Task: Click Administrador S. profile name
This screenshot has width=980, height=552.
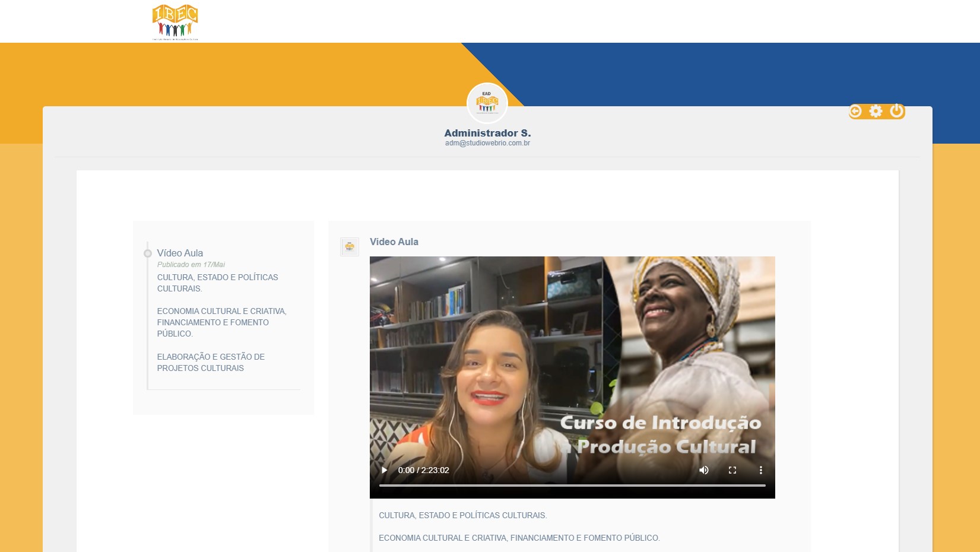Action: click(487, 133)
